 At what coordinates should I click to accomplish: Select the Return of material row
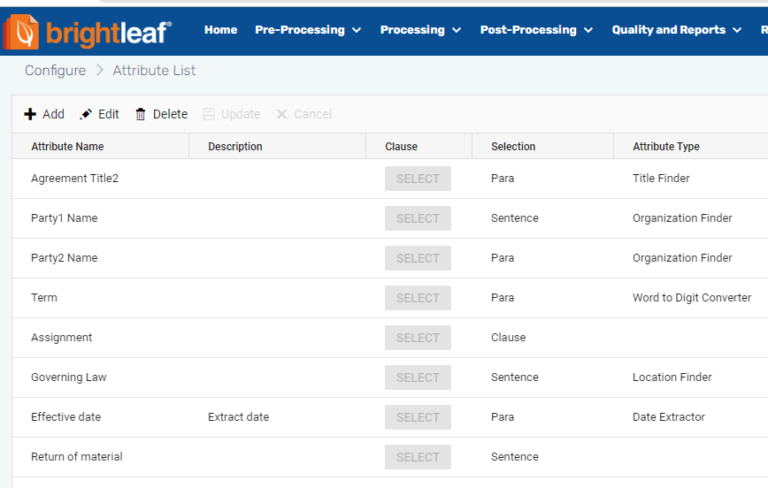tap(77, 457)
